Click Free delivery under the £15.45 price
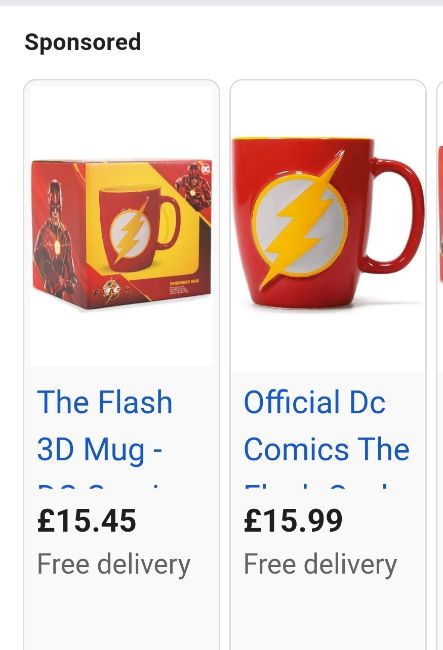Screen dimensions: 443x650 coord(114,564)
